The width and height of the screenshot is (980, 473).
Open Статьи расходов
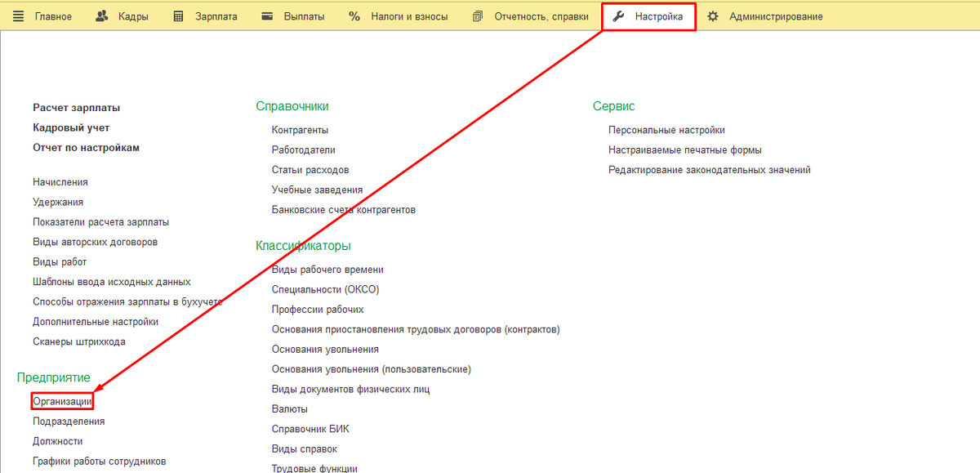pos(310,170)
